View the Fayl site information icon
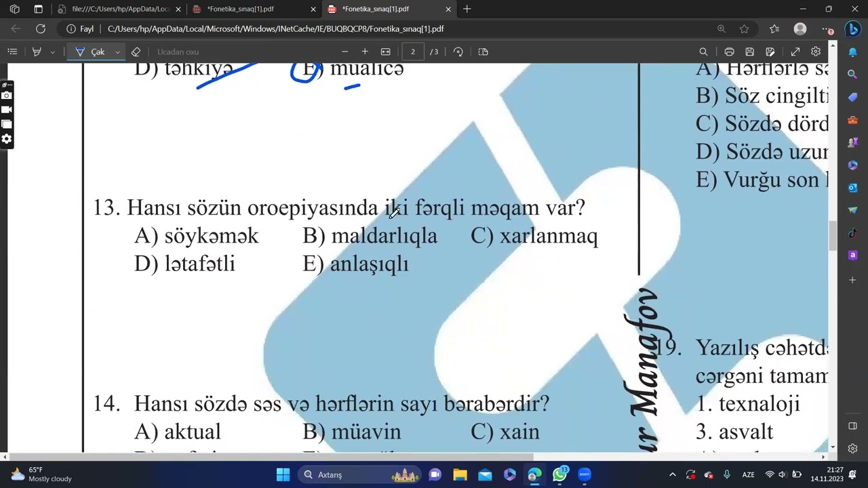Screen dimensions: 868x488 coord(80,29)
